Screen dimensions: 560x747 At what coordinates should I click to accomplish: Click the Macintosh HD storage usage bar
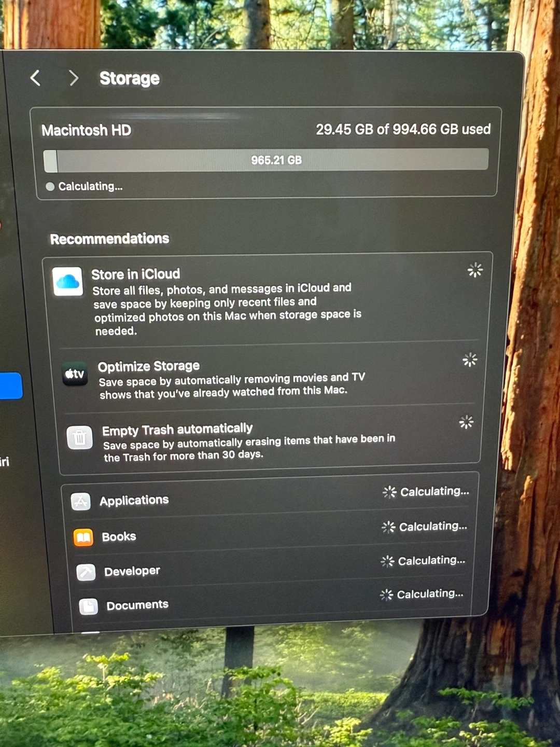pos(267,160)
